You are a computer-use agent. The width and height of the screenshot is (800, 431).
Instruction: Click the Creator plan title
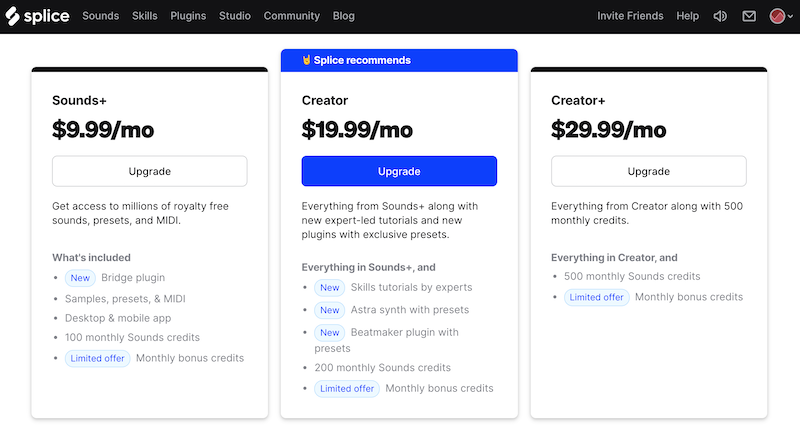coord(324,100)
